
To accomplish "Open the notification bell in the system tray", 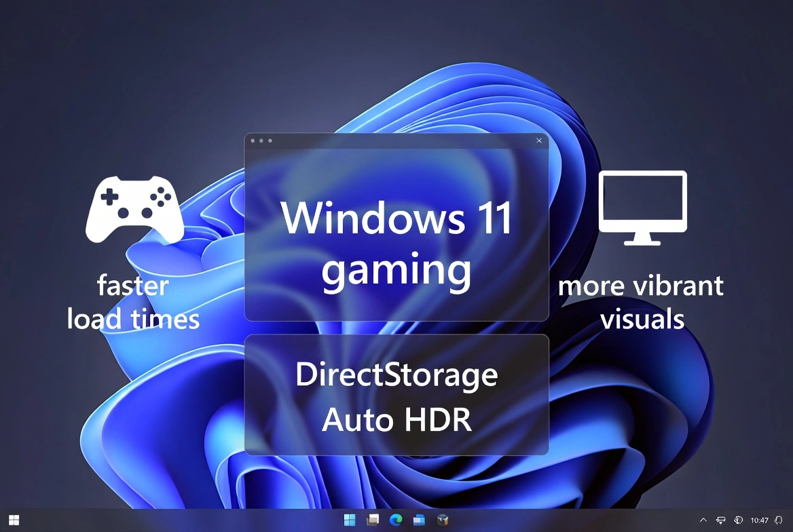I will 779,520.
